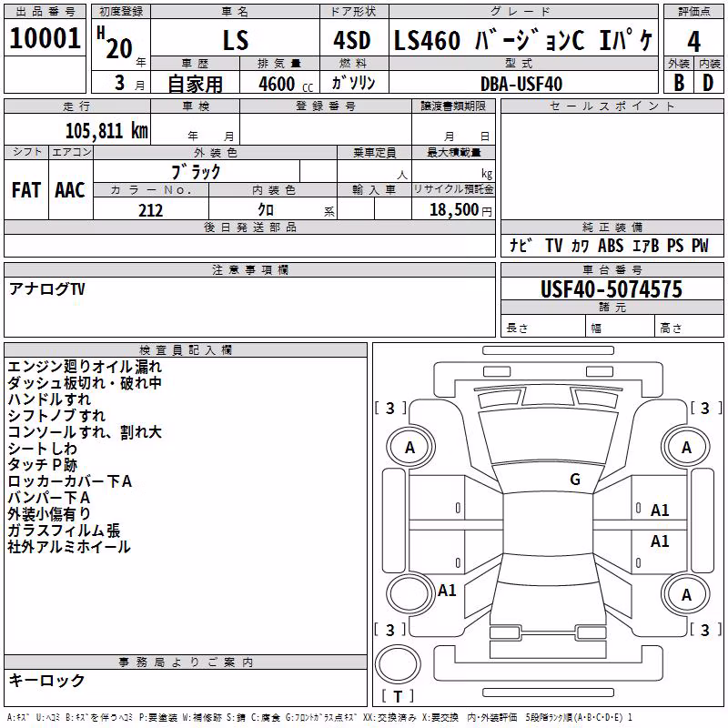Click the mileage 105,811 km

click(106, 130)
